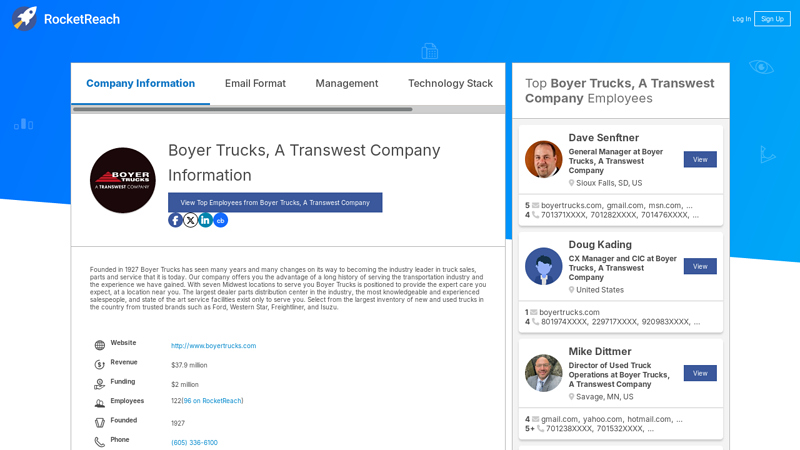This screenshot has width=800, height=450.
Task: Click the Phone handset icon
Action: (x=99, y=442)
